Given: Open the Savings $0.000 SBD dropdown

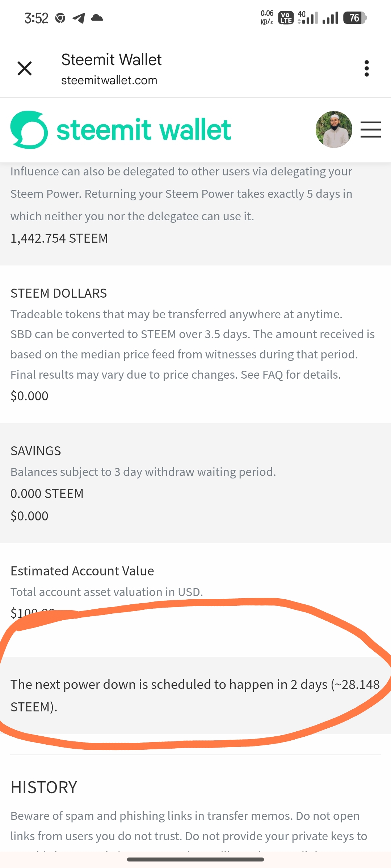Looking at the screenshot, I should (x=29, y=516).
